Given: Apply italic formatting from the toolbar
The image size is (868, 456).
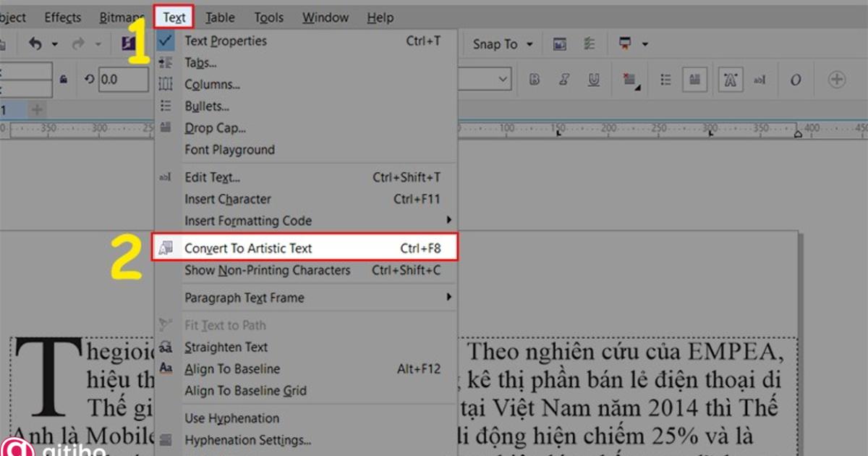Looking at the screenshot, I should pyautogui.click(x=563, y=79).
